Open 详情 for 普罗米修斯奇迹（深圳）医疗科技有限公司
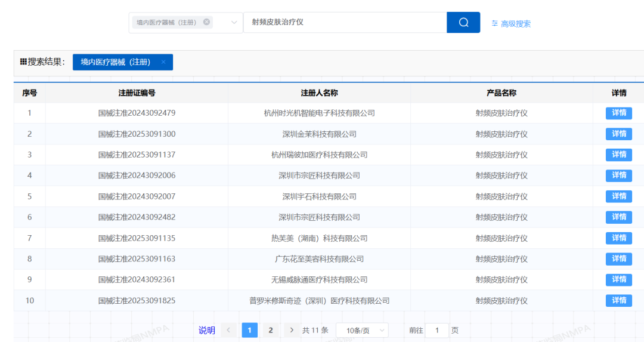Image resolution: width=644 pixels, height=342 pixels. [x=618, y=300]
